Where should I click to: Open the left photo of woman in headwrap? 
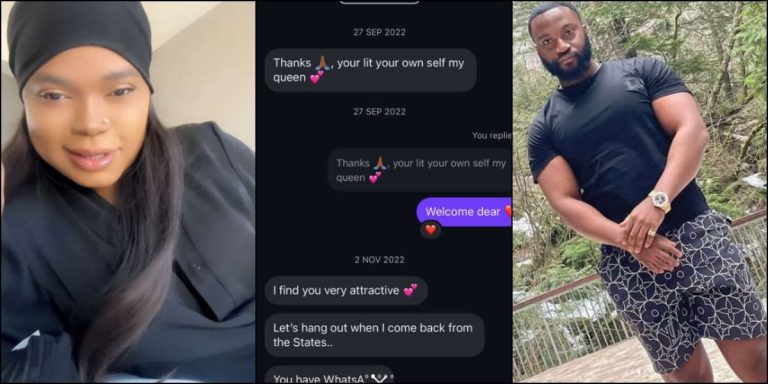128,192
